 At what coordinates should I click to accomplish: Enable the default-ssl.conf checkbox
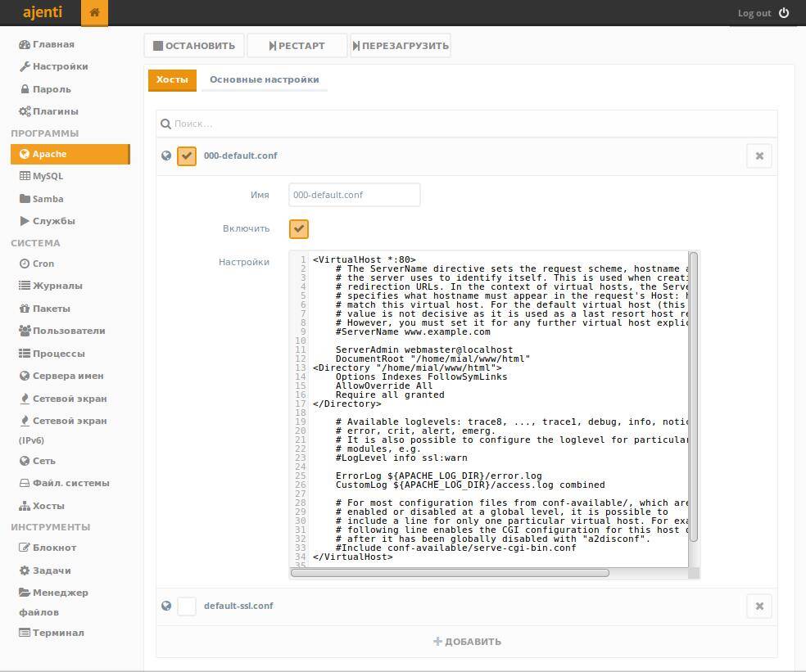click(x=187, y=606)
